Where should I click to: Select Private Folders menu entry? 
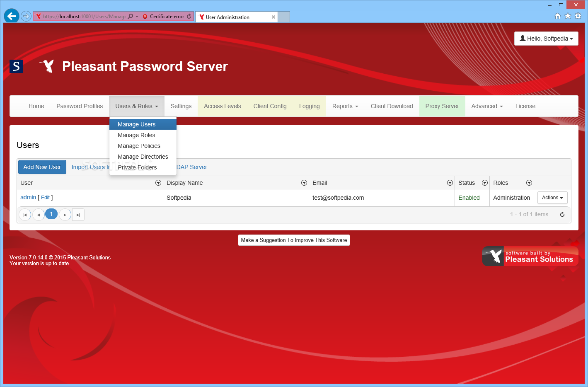tap(143, 167)
